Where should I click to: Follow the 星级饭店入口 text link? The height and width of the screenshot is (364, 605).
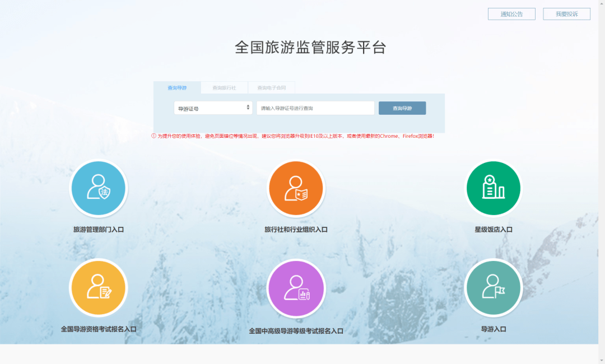click(493, 230)
